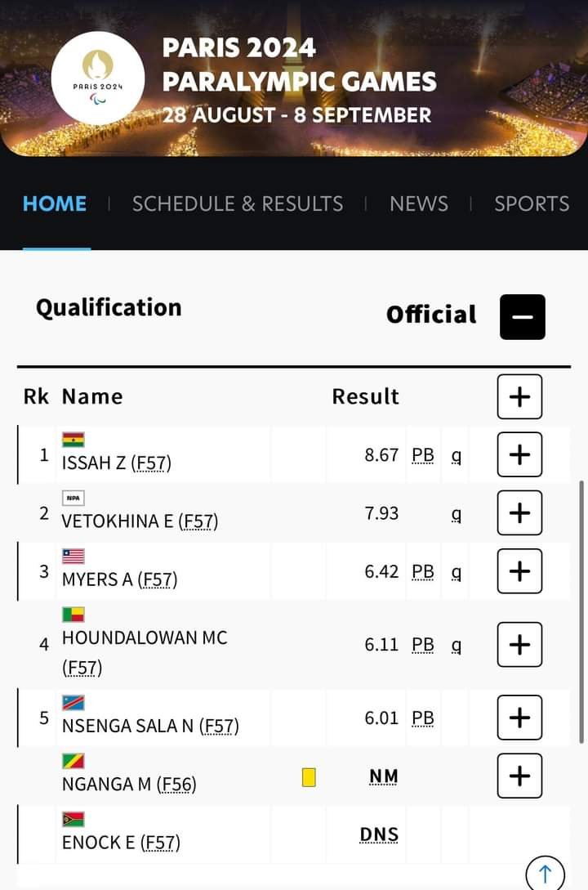Expand details for Vetokhina E result
Image resolution: width=588 pixels, height=890 pixels.
519,513
